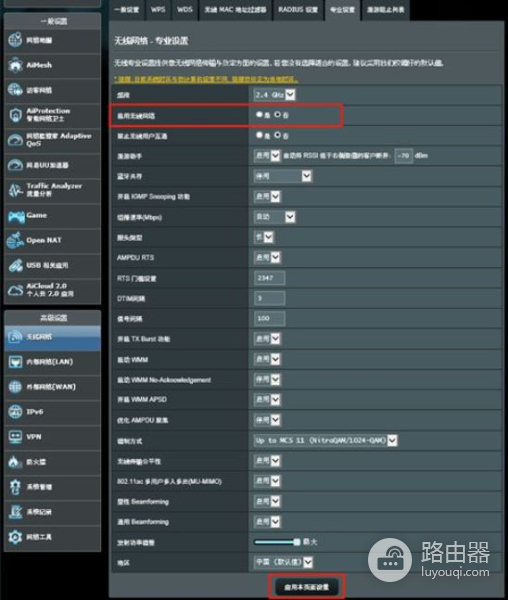Open the VPN sidebar icon
This screenshot has width=508, height=600.
[15, 437]
